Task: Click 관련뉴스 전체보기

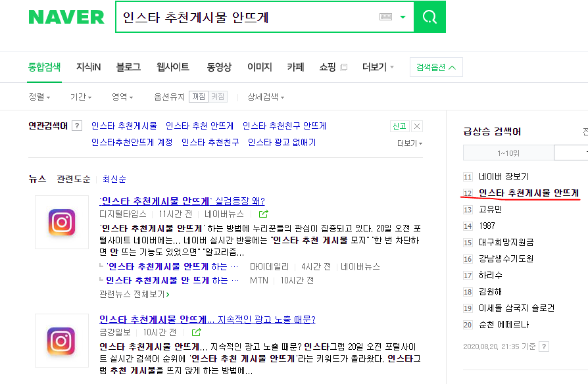Action: pos(134,295)
